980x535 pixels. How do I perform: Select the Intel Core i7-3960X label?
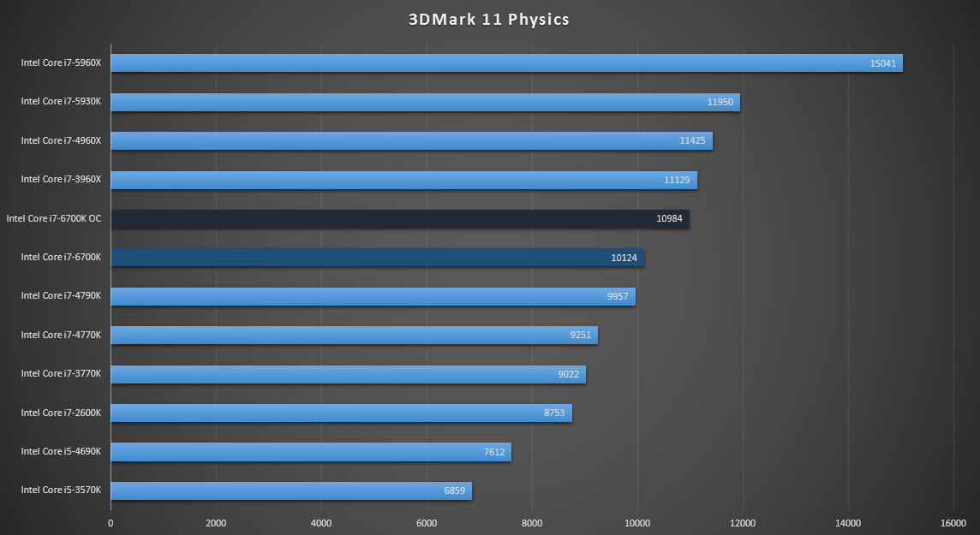(x=62, y=179)
